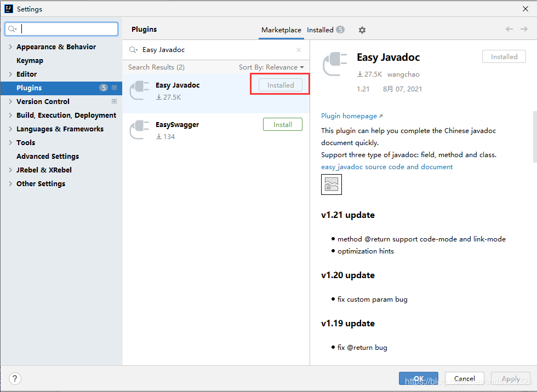This screenshot has height=392, width=537.
Task: Click the plugins gear settings icon
Action: [x=362, y=30]
